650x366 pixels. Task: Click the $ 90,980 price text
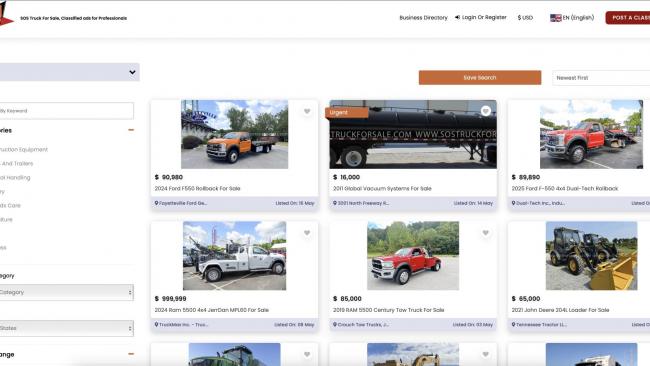pos(169,177)
